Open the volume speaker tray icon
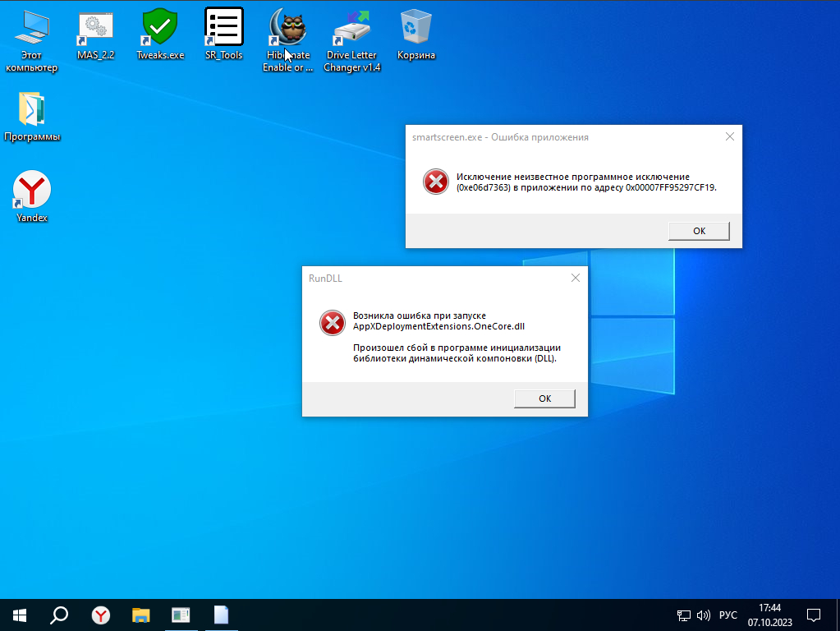Viewport: 840px width, 631px height. [704, 615]
